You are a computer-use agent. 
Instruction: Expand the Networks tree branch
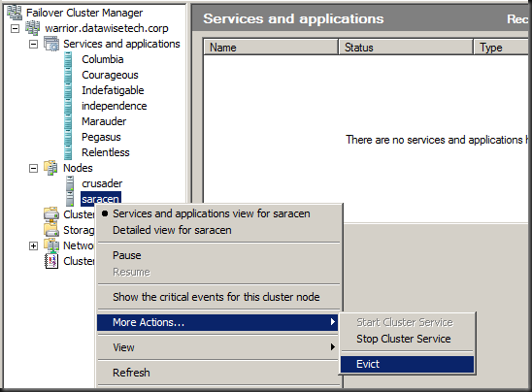pos(33,245)
